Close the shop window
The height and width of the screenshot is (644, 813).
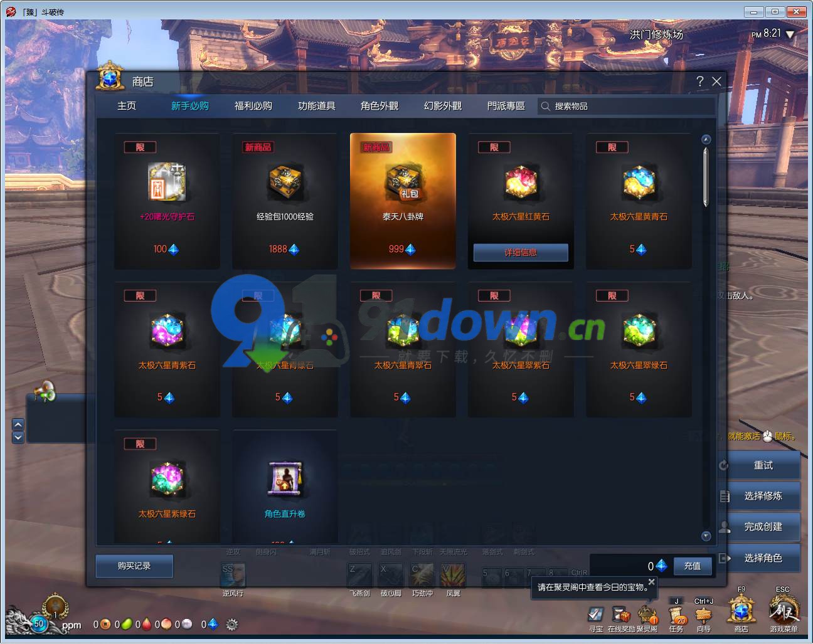716,81
